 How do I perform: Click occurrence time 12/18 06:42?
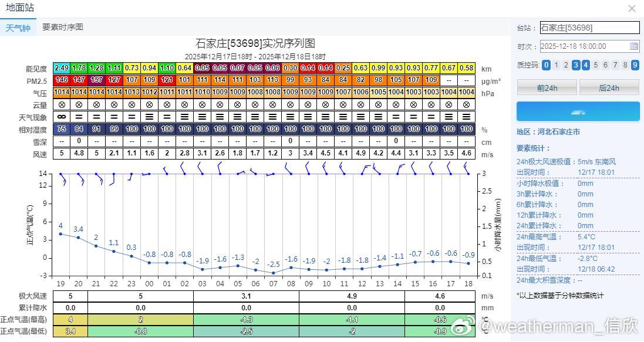(x=596, y=269)
